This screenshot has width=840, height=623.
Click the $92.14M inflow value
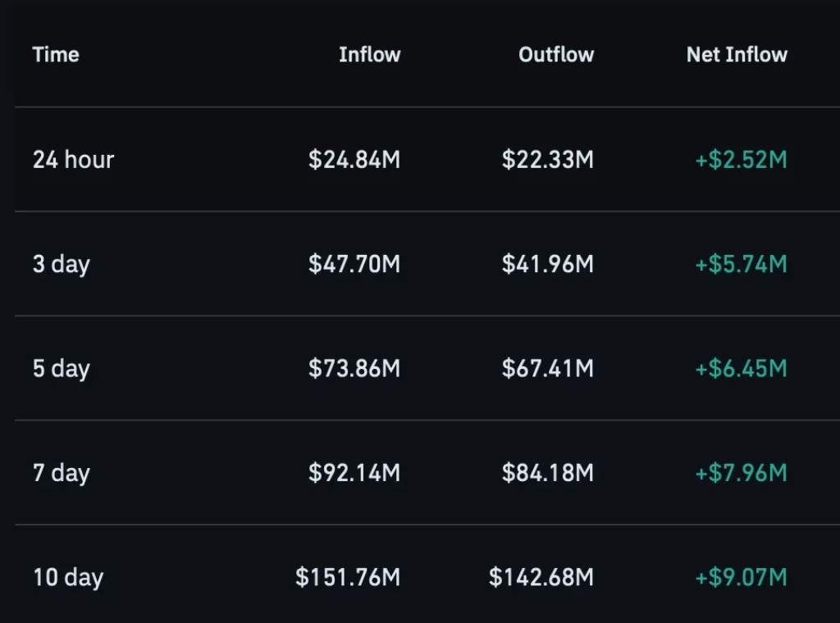354,473
